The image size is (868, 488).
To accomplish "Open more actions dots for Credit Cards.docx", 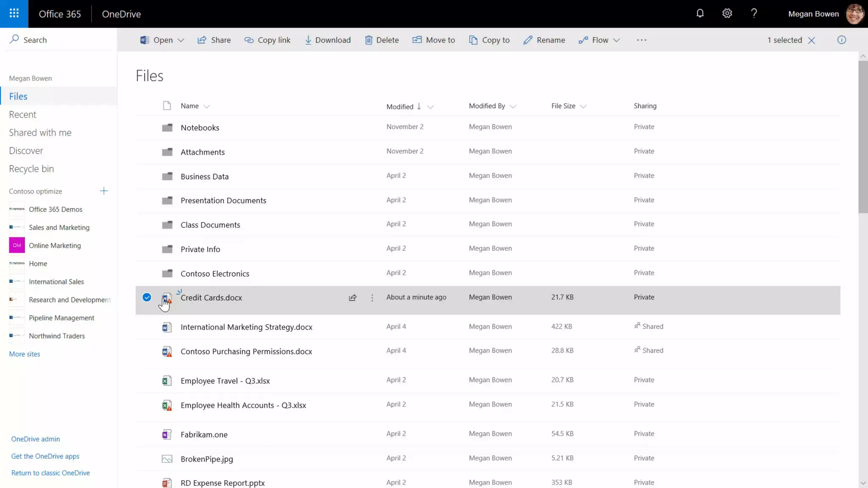I will pos(372,298).
